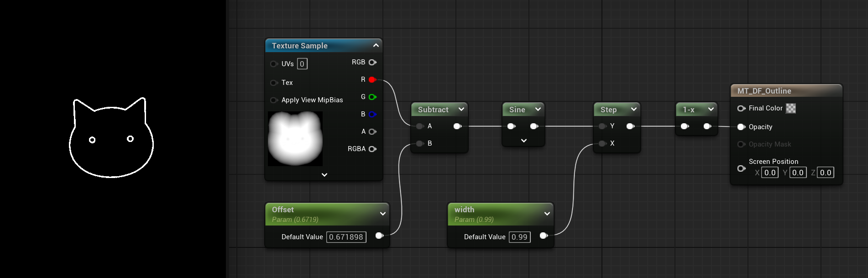This screenshot has height=278, width=868.
Task: Click the Texture Sample preview thumbnail
Action: click(x=295, y=139)
